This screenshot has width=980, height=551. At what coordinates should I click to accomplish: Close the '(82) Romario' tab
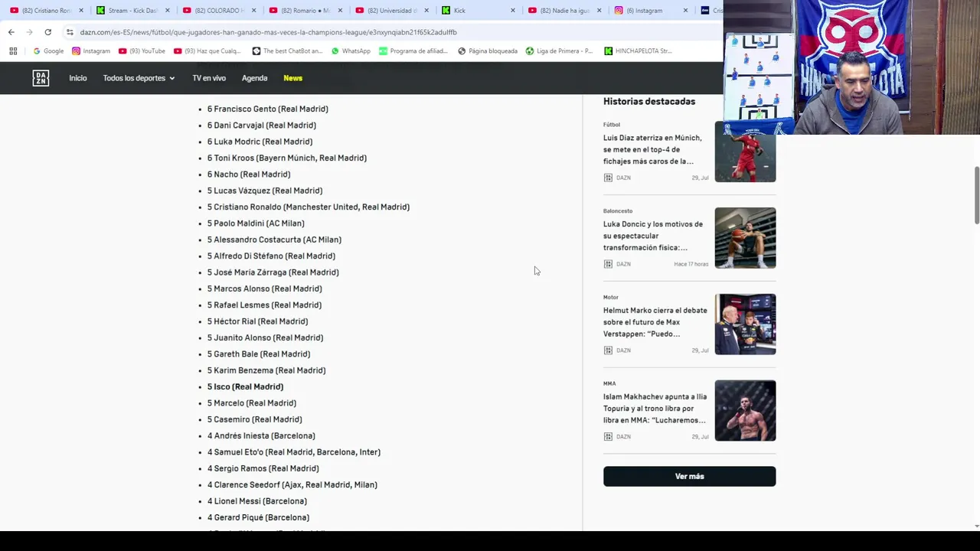click(340, 11)
